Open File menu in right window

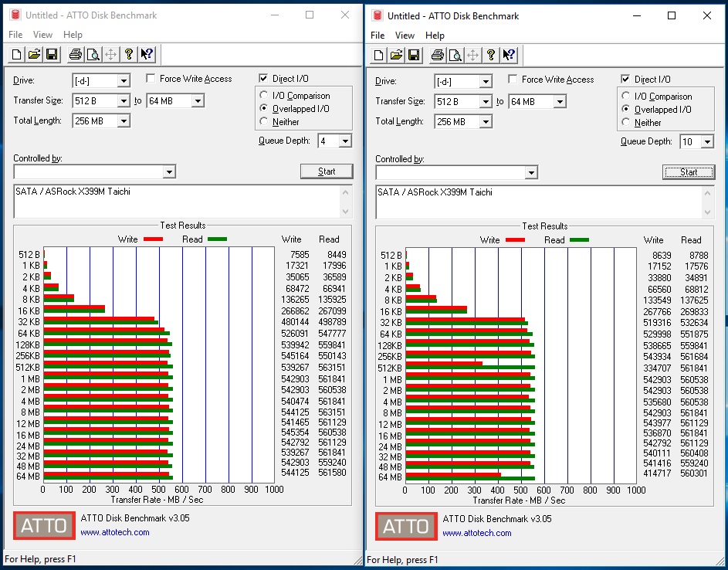tap(378, 36)
